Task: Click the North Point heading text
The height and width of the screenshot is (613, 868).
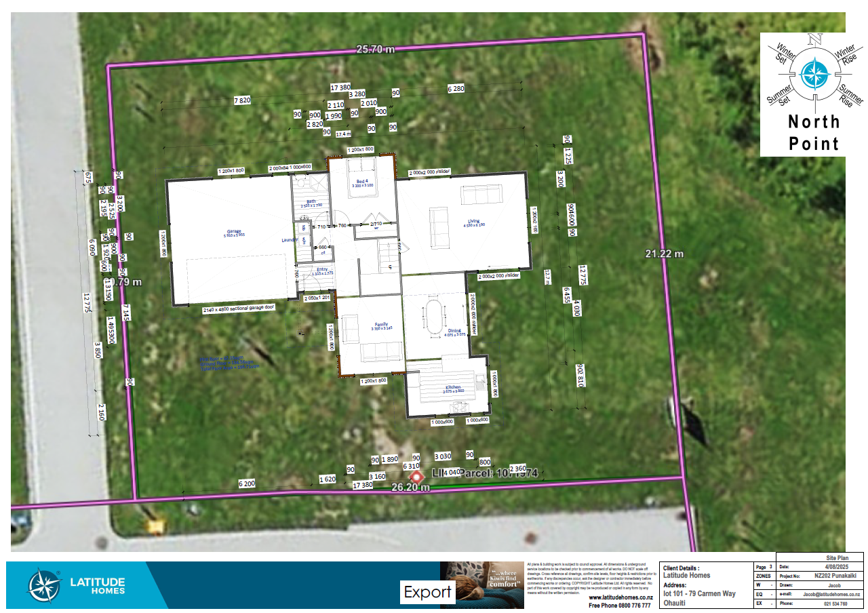Action: [x=814, y=132]
